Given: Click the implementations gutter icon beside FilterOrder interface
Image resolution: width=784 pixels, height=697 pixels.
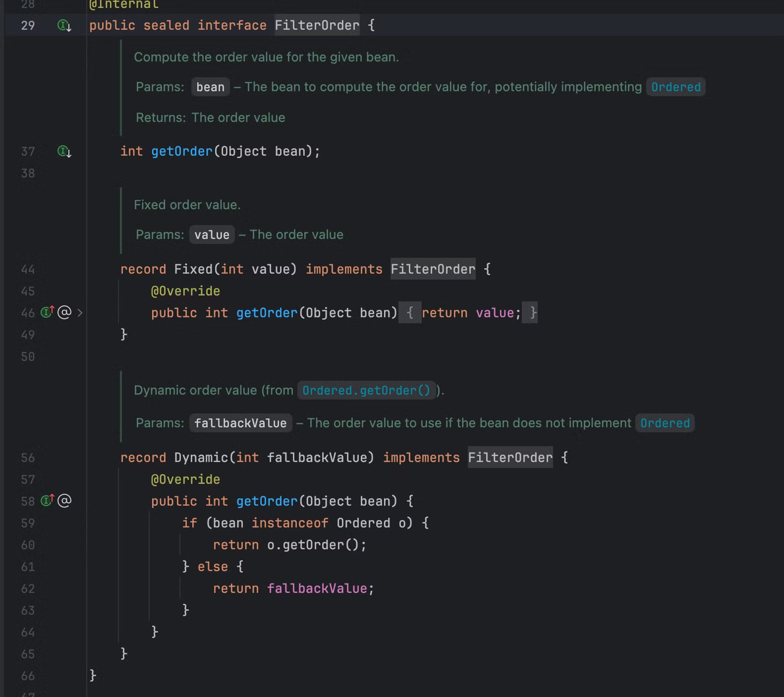Looking at the screenshot, I should coord(64,25).
